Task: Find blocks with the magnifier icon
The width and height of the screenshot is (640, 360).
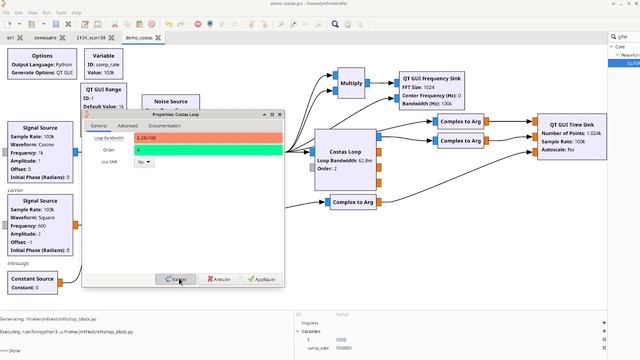Action: (x=335, y=24)
